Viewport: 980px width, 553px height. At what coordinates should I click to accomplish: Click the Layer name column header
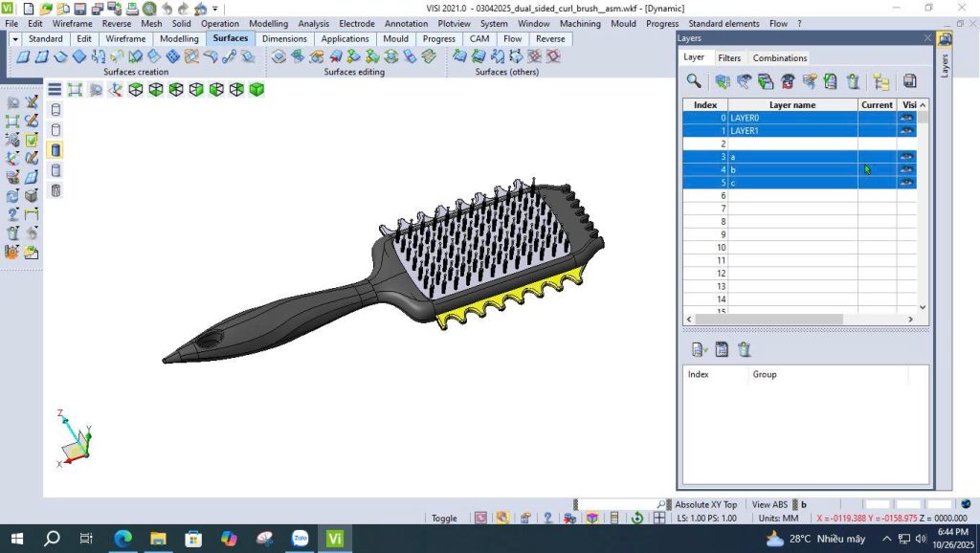coord(792,105)
